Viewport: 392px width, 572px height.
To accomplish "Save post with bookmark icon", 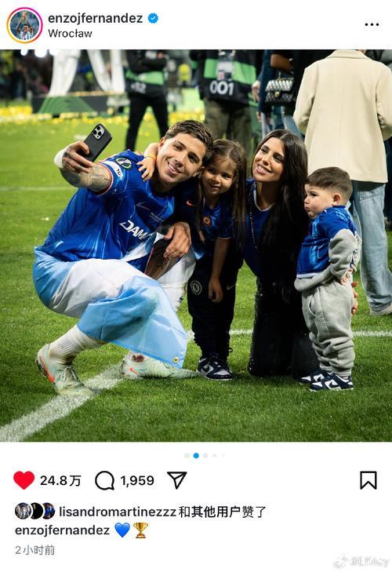I will tap(368, 480).
